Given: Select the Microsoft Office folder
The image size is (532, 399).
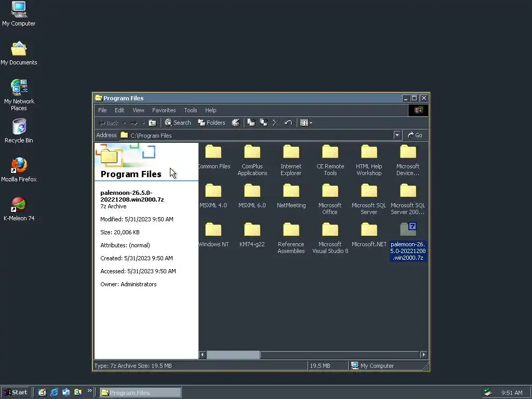Looking at the screenshot, I should pos(330,199).
